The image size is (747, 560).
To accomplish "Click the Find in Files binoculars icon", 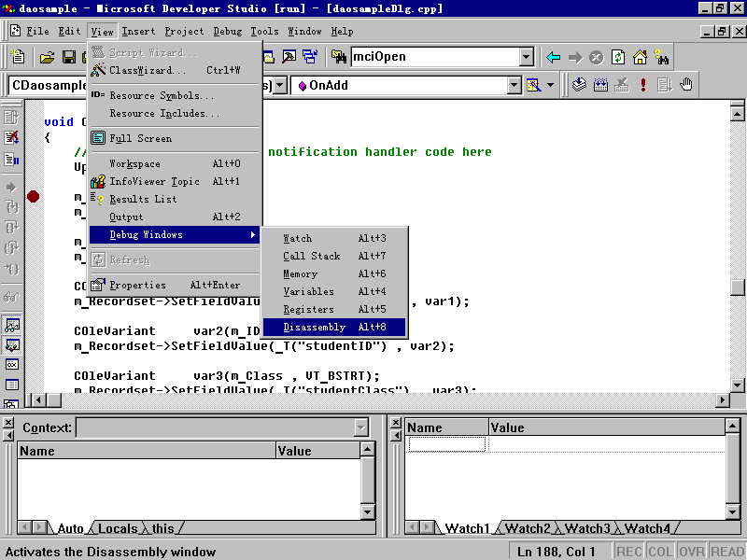I will point(338,57).
